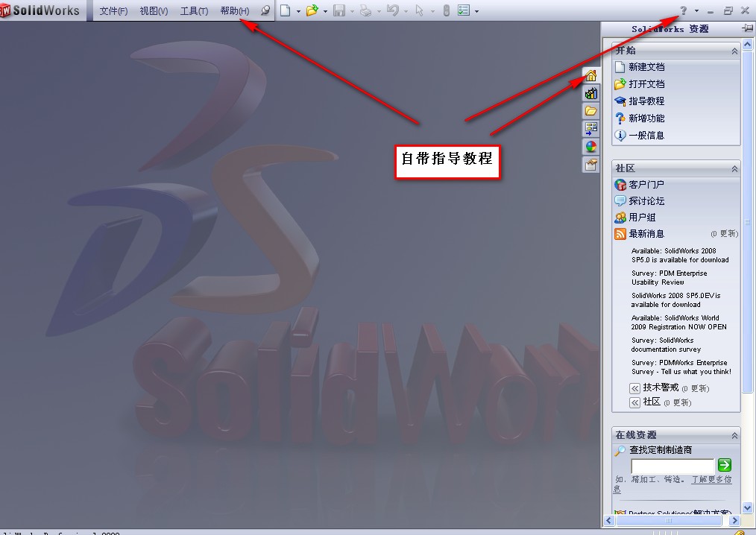Viewport: 756px width, 535px height.
Task: Pin the menu bar with the pushpin icon
Action: [x=265, y=10]
